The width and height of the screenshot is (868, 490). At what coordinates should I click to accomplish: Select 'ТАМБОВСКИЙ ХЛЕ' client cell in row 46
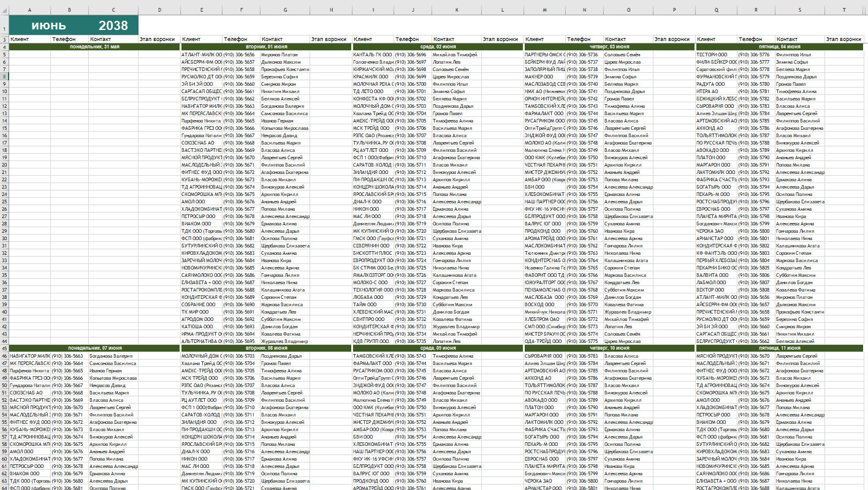(373, 355)
